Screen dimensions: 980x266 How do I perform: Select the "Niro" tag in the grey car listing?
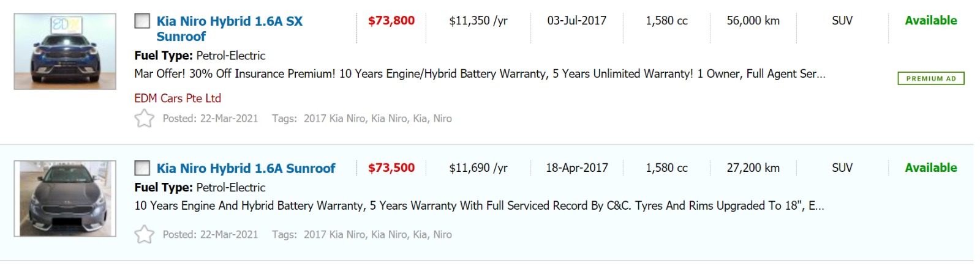point(442,235)
